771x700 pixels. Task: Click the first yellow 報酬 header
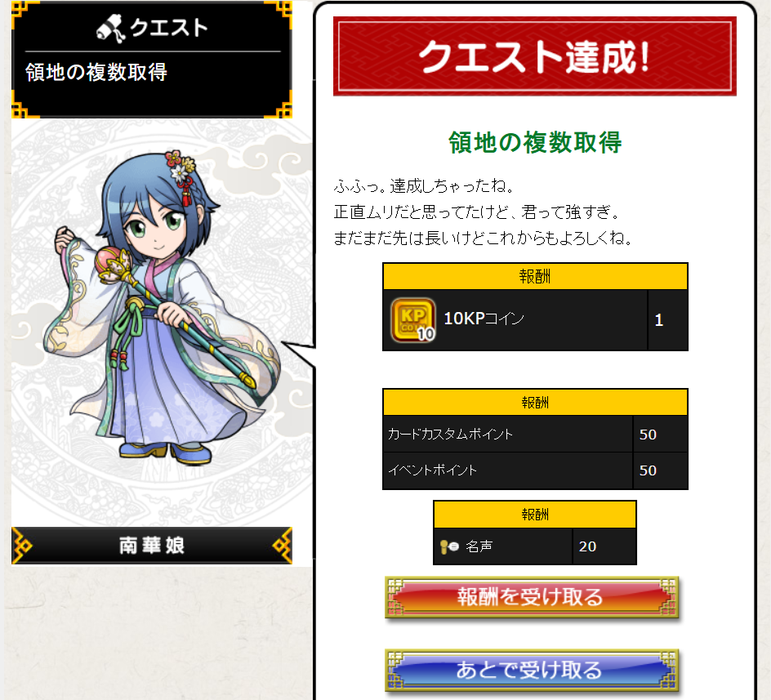coord(535,276)
